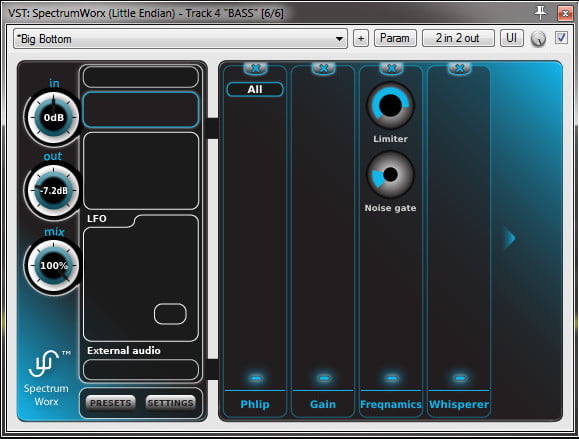Click the minus button above Gain label
The width and height of the screenshot is (579, 439).
[324, 378]
